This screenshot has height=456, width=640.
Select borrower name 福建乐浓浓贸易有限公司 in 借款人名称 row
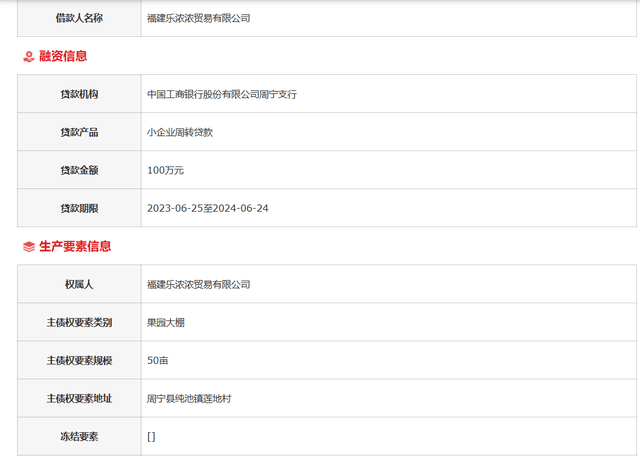(198, 18)
